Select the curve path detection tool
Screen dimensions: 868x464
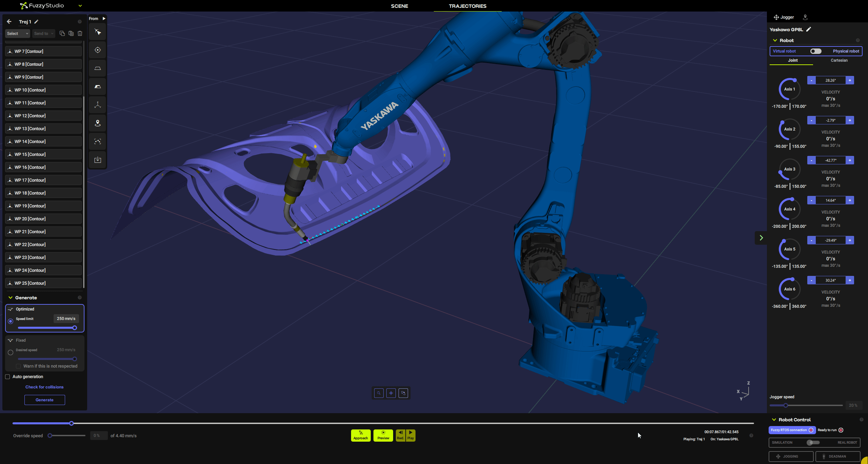click(98, 142)
